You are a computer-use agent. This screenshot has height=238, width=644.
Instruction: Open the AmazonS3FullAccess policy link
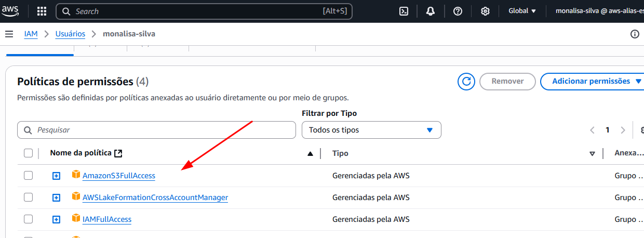119,176
